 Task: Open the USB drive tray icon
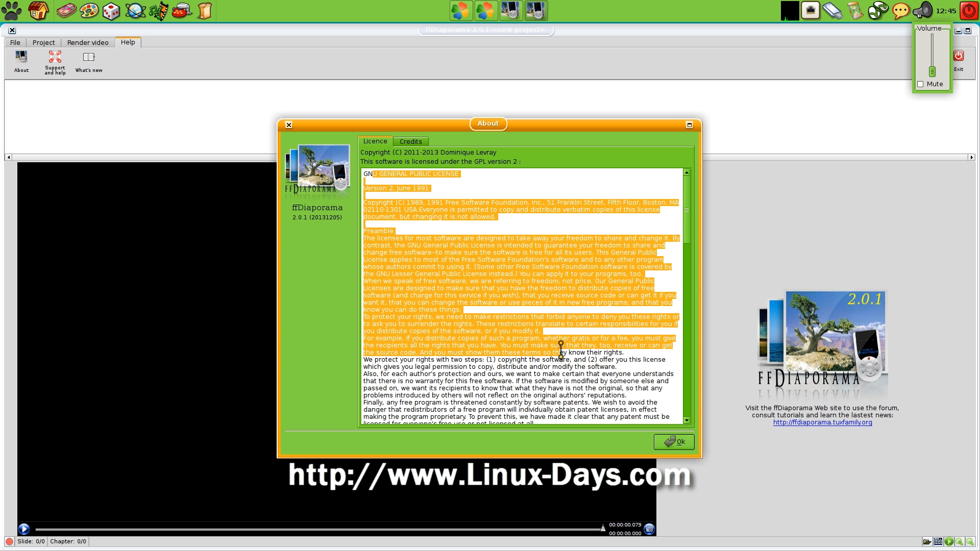coord(832,11)
